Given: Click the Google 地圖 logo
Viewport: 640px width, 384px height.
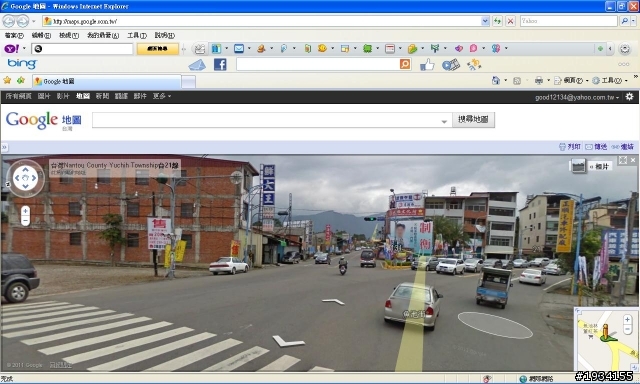Looking at the screenshot, I should [x=44, y=120].
